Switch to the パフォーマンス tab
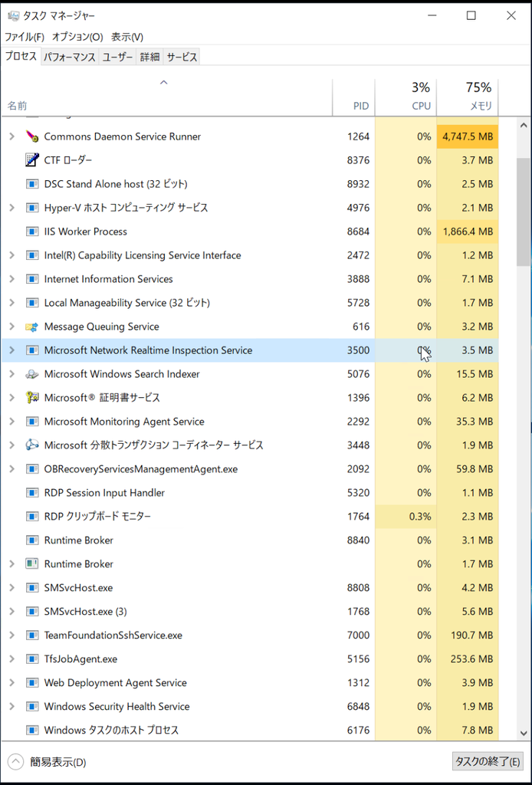 pos(70,57)
